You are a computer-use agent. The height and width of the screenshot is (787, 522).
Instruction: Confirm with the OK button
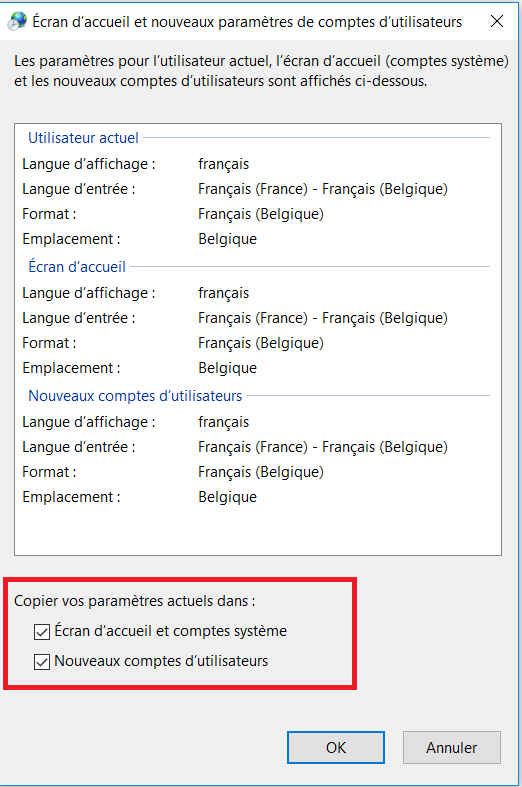point(336,747)
